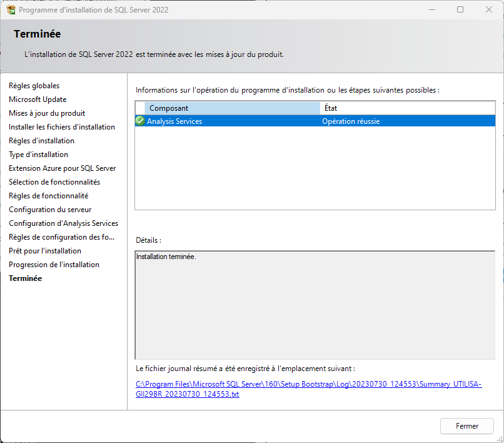Open the summary log file link

(x=308, y=389)
